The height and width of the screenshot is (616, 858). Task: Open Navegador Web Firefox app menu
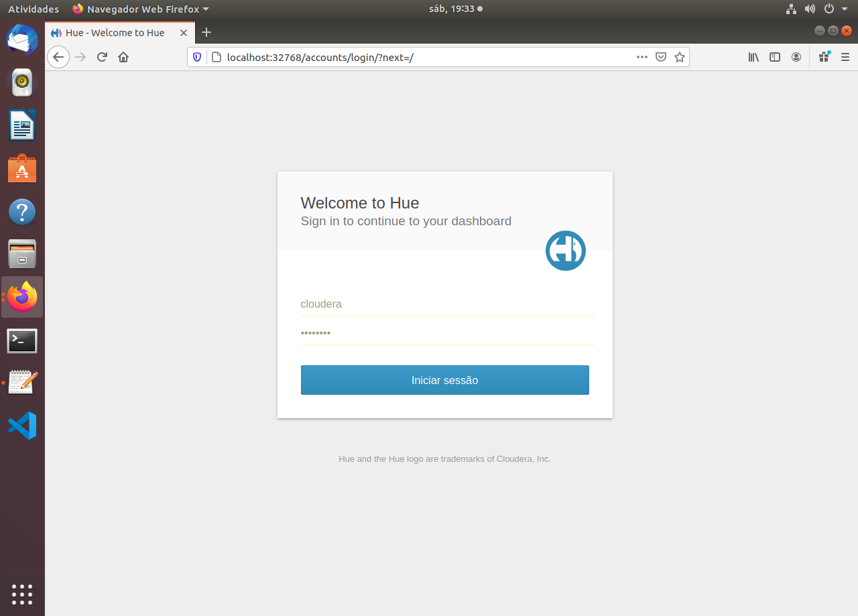(141, 9)
